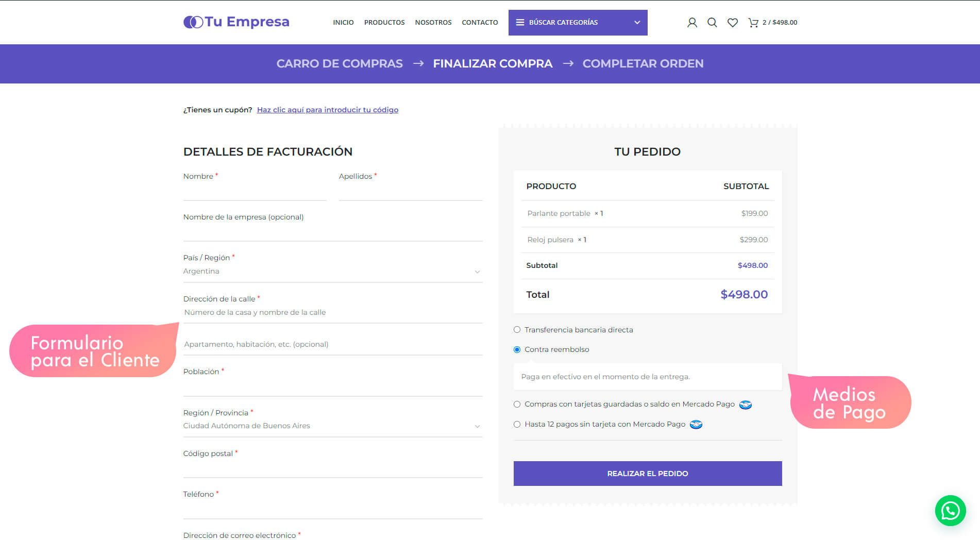980x540 pixels.
Task: Click the Apartamento, habitación field
Action: coord(332,345)
